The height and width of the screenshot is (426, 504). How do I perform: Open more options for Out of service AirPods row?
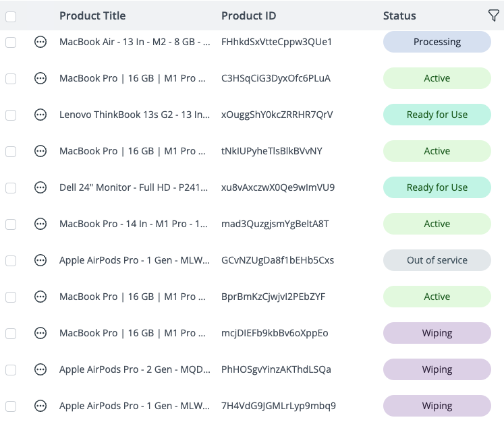coord(40,260)
